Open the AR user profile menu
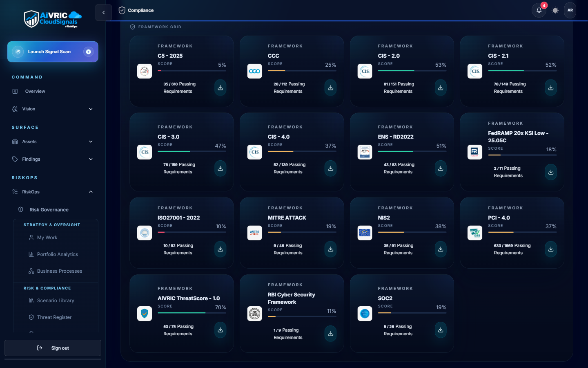Image resolution: width=588 pixels, height=368 pixels. pos(570,10)
